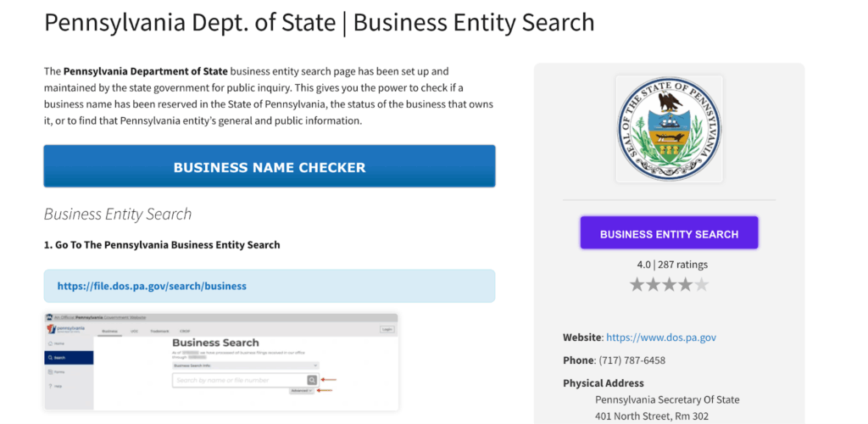Switch to the Trademark tab

pyautogui.click(x=160, y=330)
